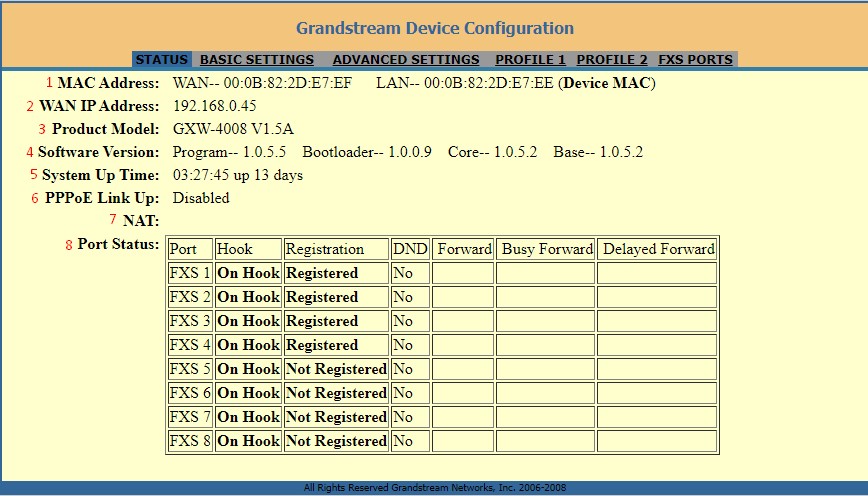Click the NAT label
The height and width of the screenshot is (496, 868).
(x=141, y=221)
